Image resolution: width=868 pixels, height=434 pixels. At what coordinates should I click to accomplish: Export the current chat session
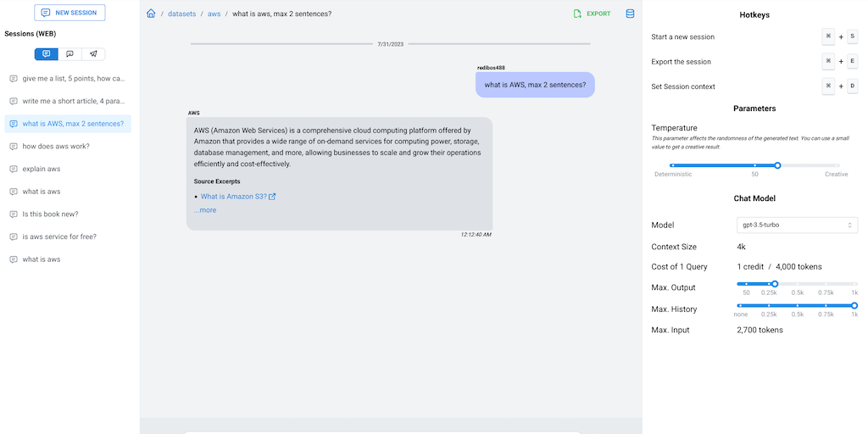click(592, 14)
